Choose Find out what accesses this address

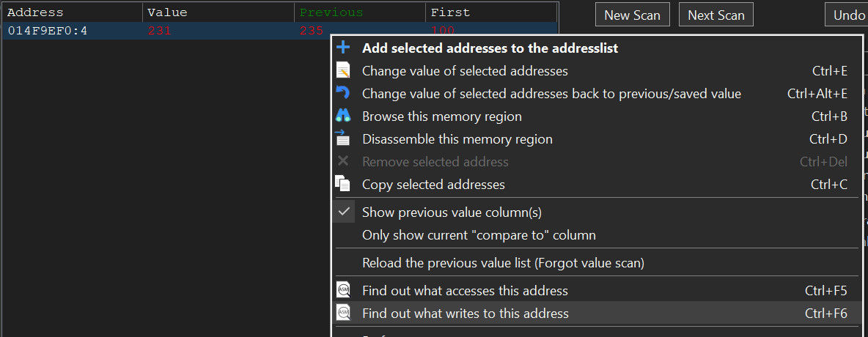(x=465, y=291)
